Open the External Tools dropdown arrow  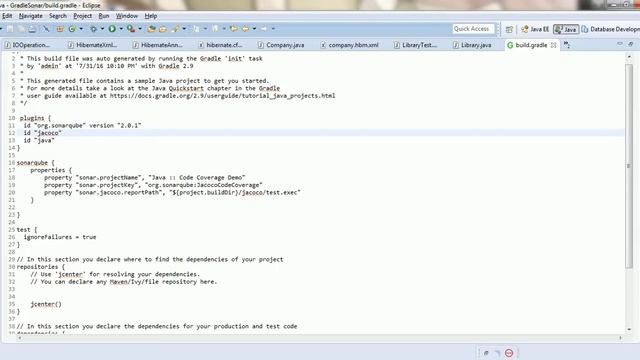click(x=140, y=29)
